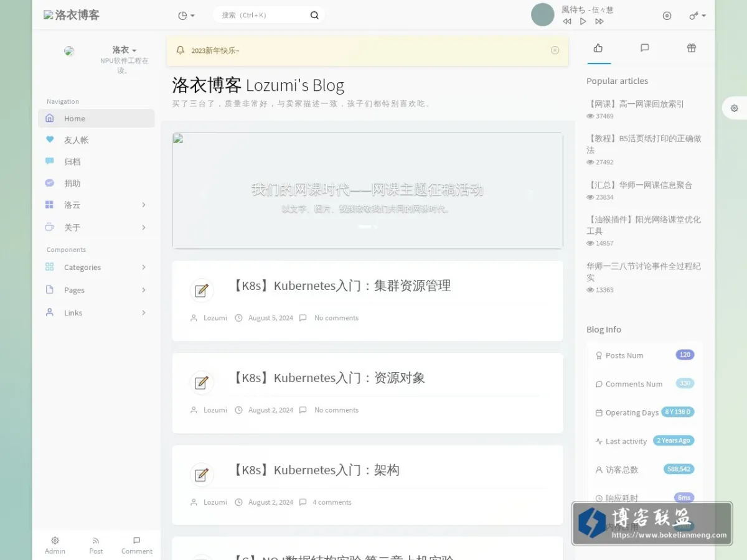Open the target circle icon in header

(667, 16)
